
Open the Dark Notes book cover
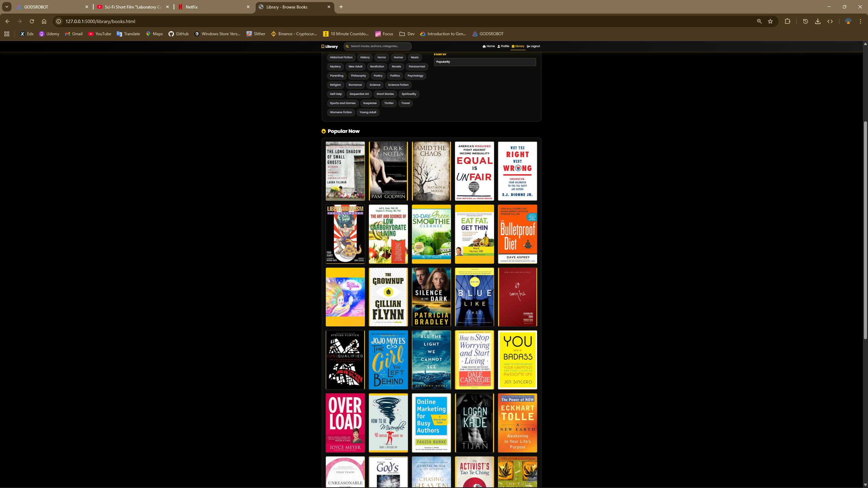pyautogui.click(x=388, y=171)
